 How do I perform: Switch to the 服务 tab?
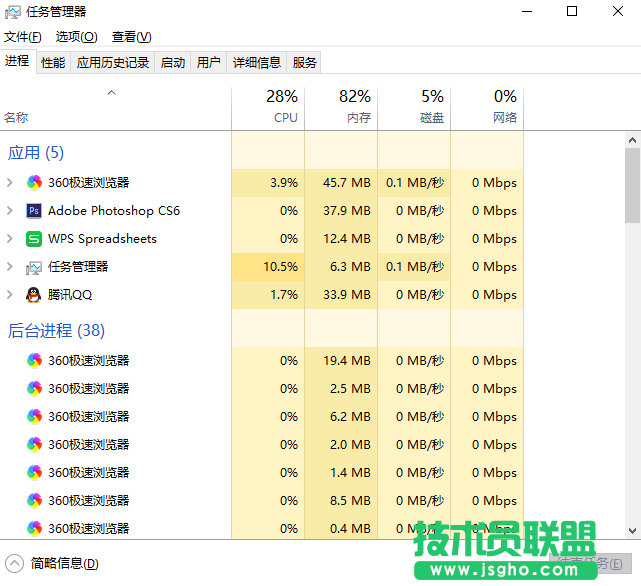click(x=304, y=63)
